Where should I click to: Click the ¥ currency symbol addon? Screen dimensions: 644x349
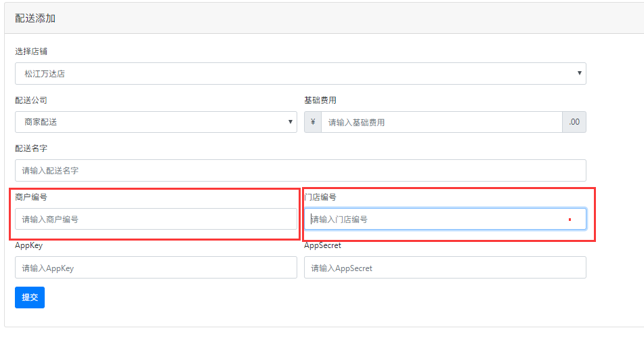pyautogui.click(x=313, y=122)
